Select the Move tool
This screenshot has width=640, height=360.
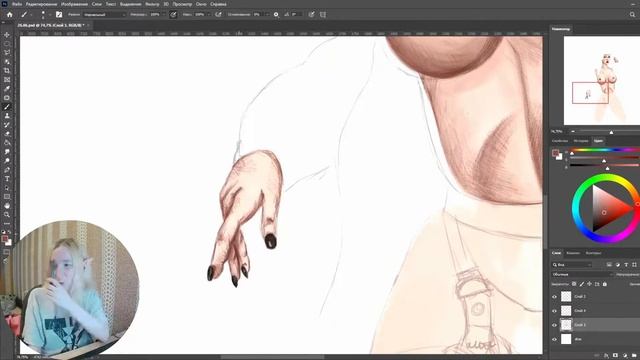(x=7, y=35)
